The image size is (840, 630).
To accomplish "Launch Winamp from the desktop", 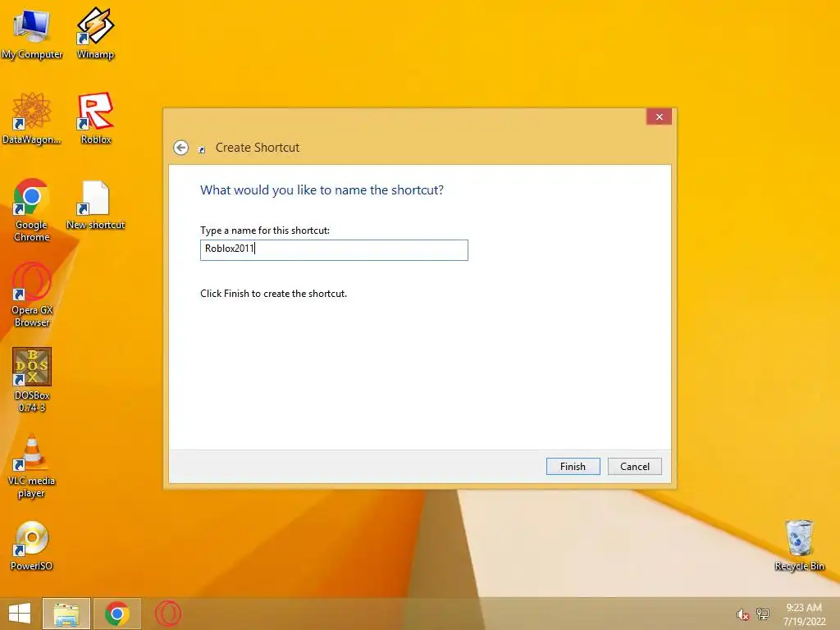I will tap(95, 32).
